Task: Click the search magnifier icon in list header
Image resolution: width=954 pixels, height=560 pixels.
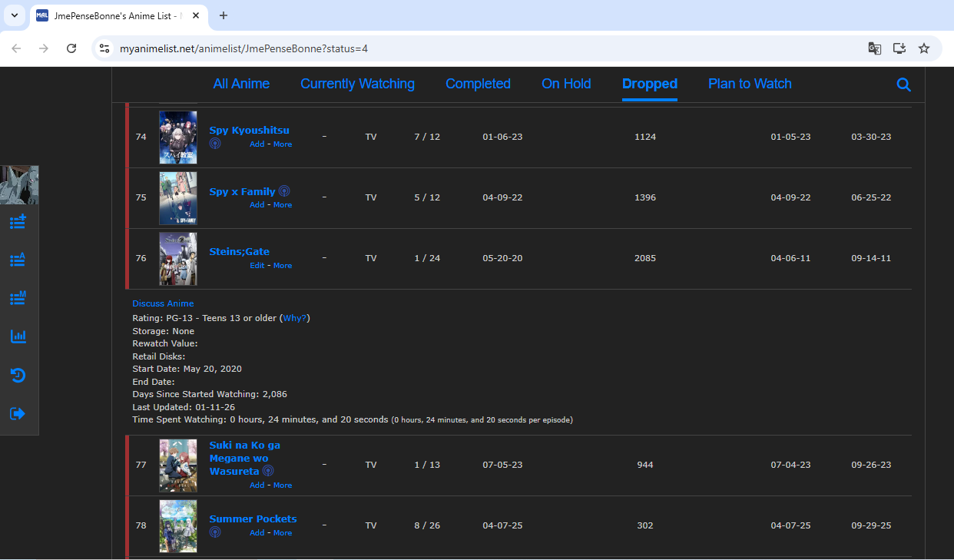Action: tap(903, 84)
